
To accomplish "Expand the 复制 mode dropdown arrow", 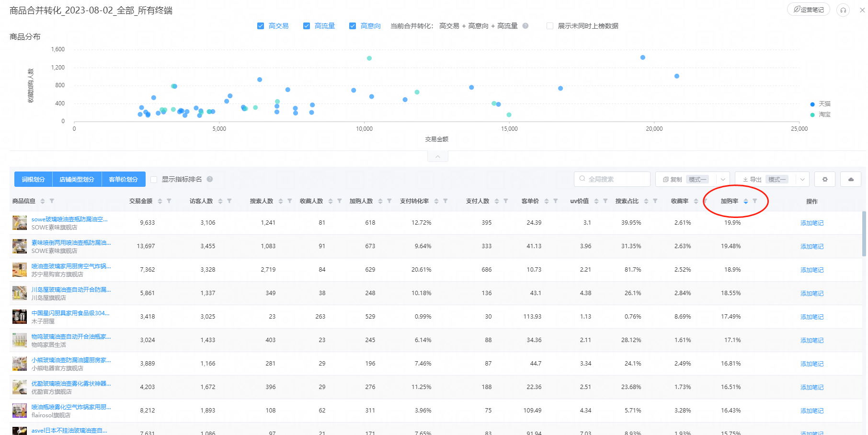I will click(x=723, y=179).
